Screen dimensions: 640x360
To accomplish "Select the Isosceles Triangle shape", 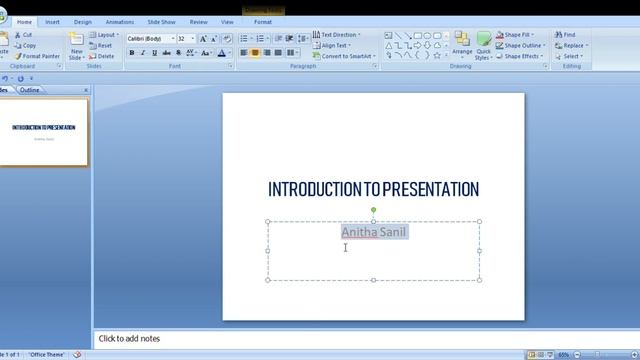I will 388,46.
